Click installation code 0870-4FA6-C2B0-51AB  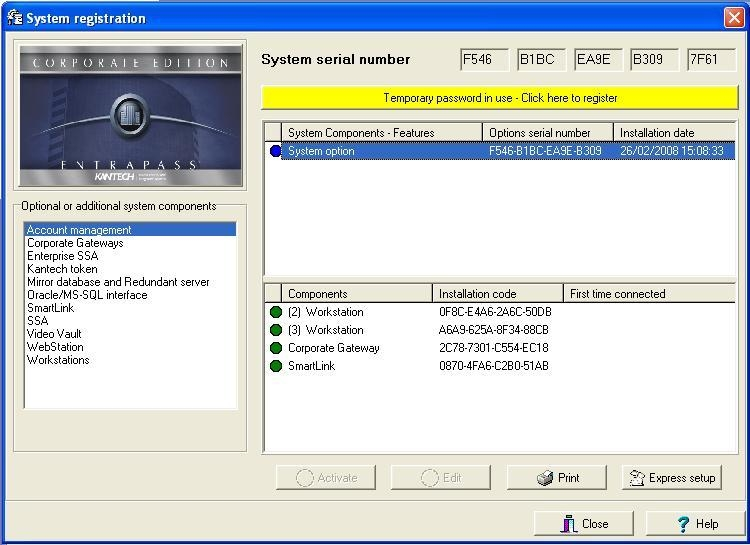pyautogui.click(x=494, y=366)
